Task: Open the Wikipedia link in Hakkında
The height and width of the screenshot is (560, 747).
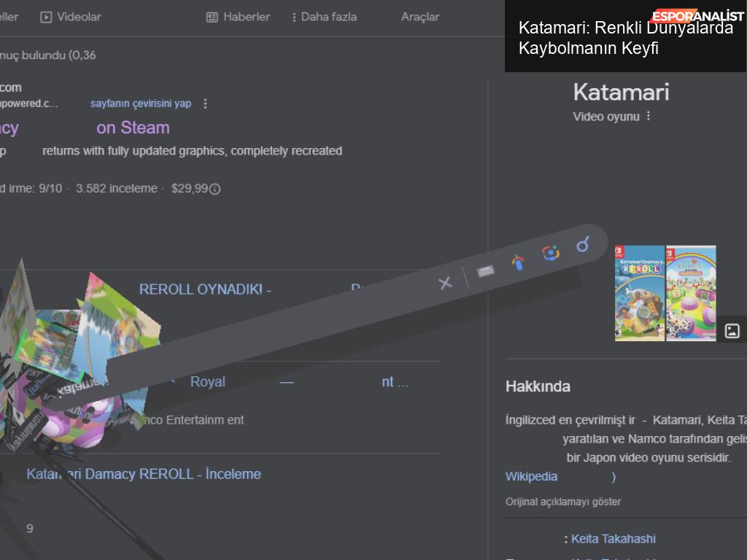Action: coord(531,476)
